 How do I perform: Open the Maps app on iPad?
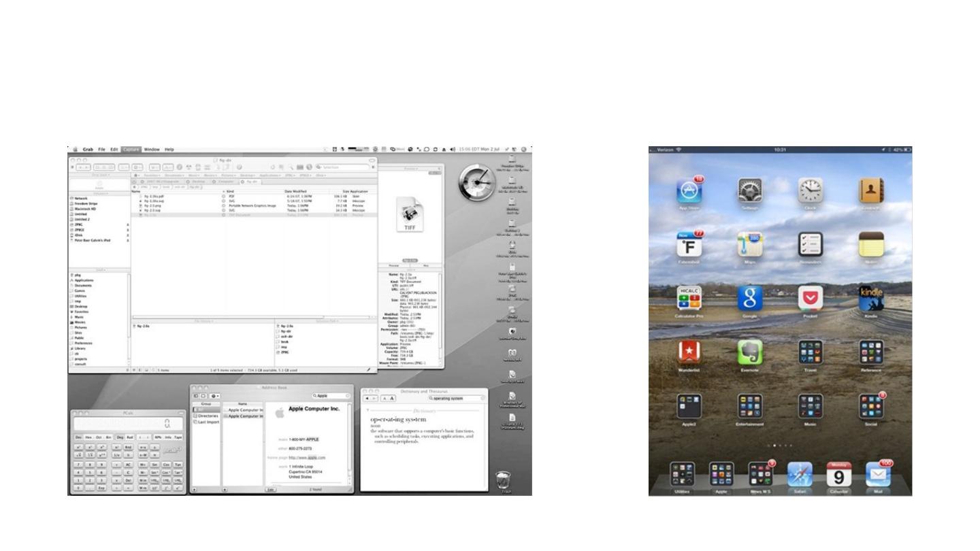click(x=749, y=244)
